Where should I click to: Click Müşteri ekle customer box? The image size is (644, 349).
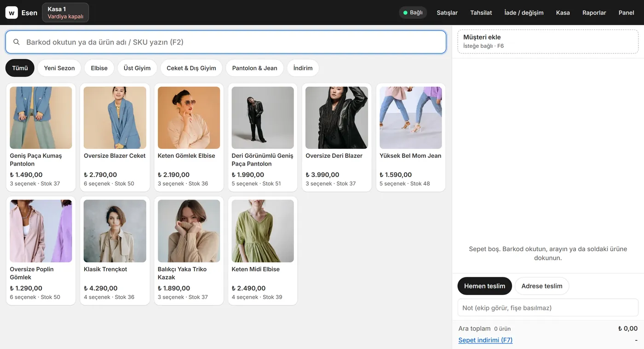tap(548, 41)
